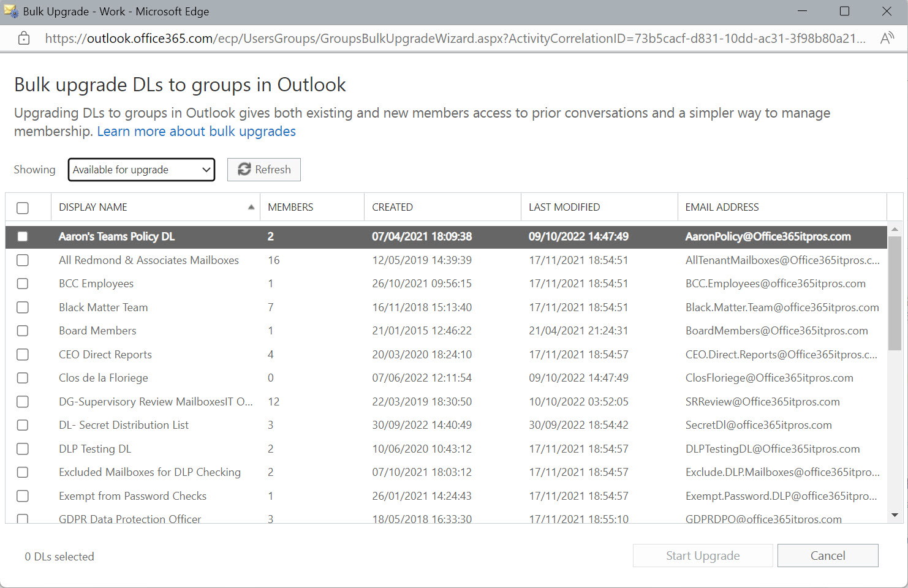Viewport: 908px width, 588px height.
Task: Click last modified 21/04/2021 21:24:31
Action: (578, 331)
